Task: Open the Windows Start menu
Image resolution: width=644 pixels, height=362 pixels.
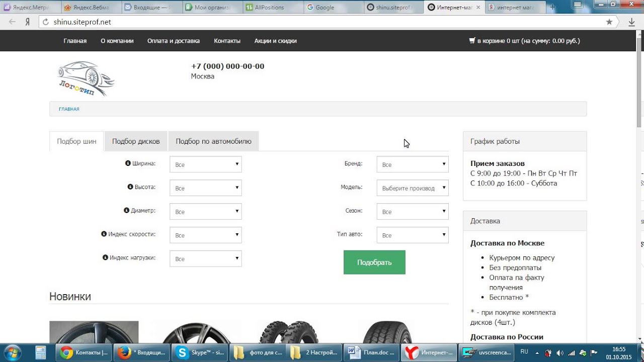Action: pyautogui.click(x=12, y=352)
